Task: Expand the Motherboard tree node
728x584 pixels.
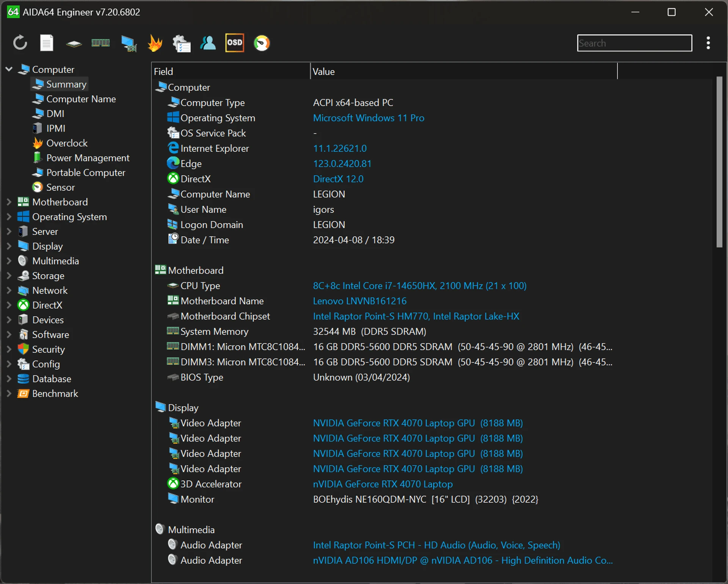Action: pyautogui.click(x=9, y=202)
